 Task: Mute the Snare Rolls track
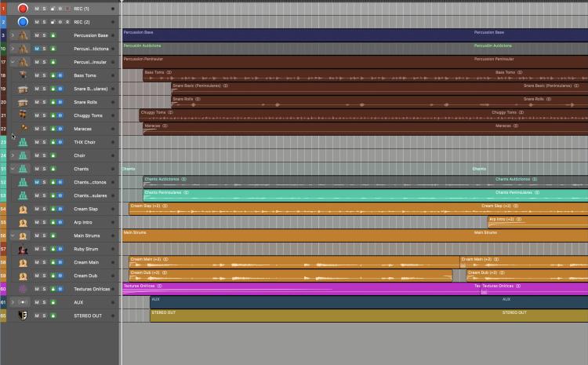36,102
